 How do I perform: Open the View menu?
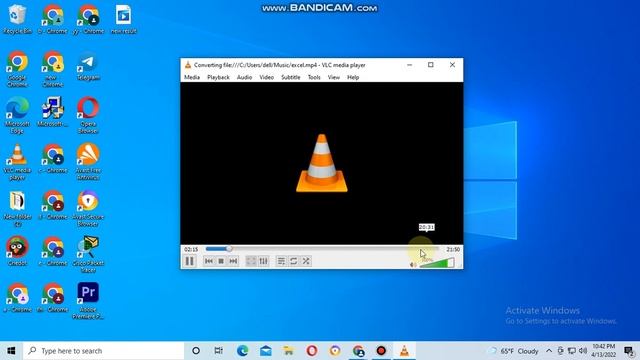tap(333, 77)
